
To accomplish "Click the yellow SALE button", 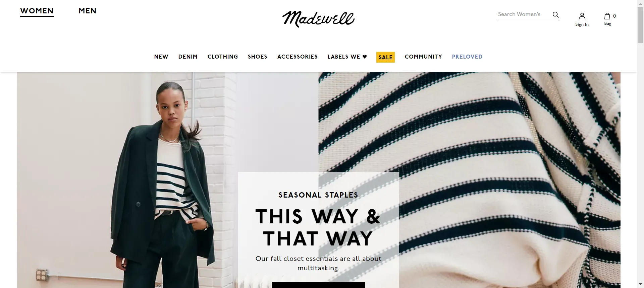I will [385, 57].
